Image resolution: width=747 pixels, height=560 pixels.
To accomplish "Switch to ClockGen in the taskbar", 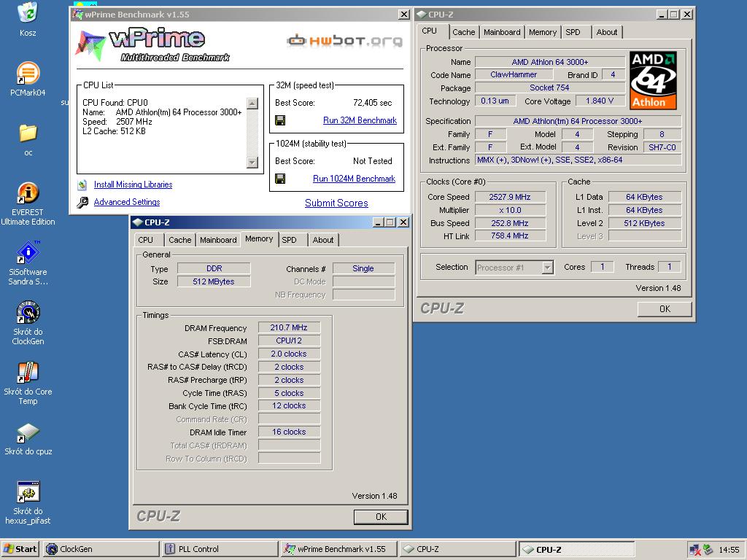I will tap(101, 549).
